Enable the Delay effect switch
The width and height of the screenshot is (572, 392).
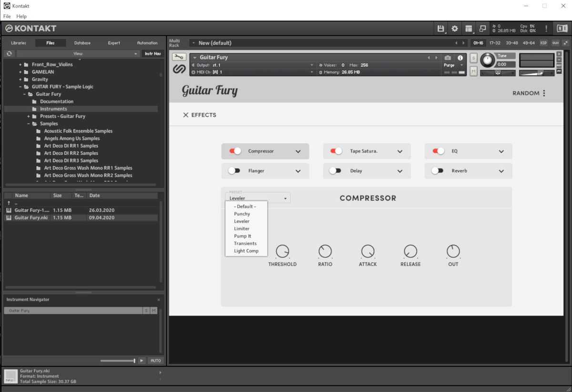(x=335, y=171)
